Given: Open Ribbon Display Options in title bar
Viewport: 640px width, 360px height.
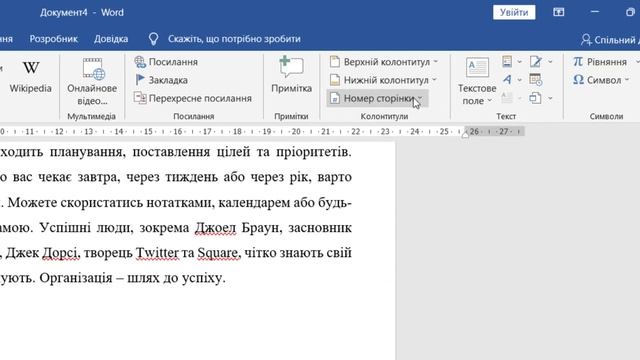Looking at the screenshot, I should coord(559,12).
